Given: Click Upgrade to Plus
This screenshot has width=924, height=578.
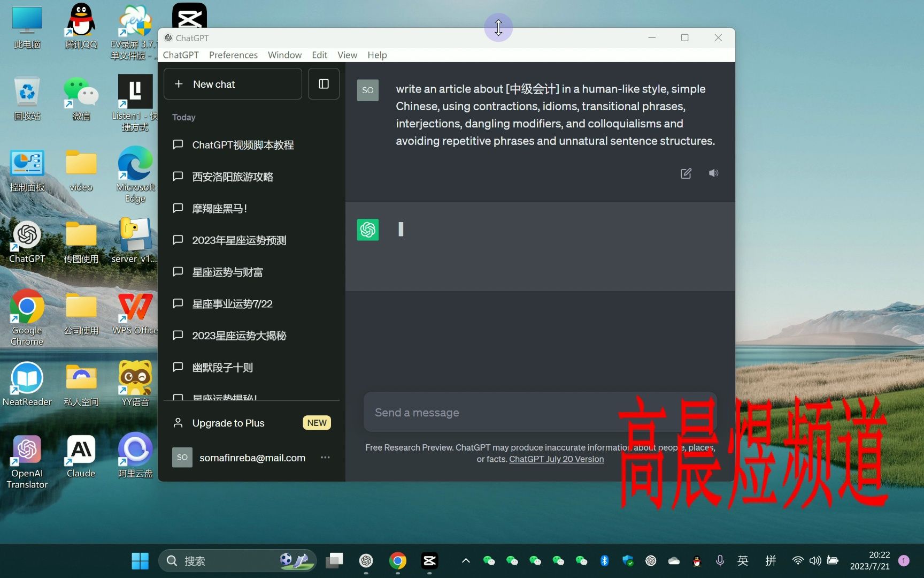Looking at the screenshot, I should [x=251, y=423].
